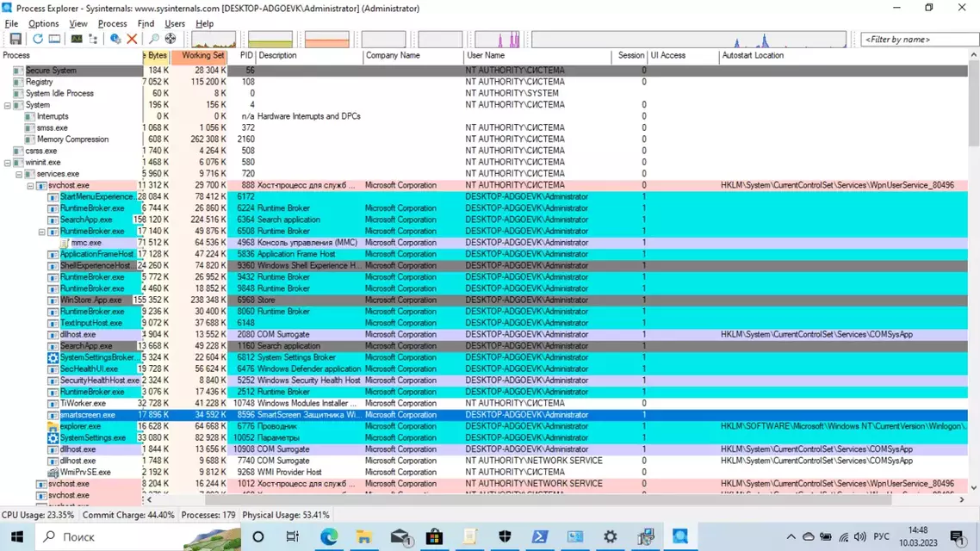The width and height of the screenshot is (980, 551).
Task: Sort by the Session column header
Action: coord(630,56)
